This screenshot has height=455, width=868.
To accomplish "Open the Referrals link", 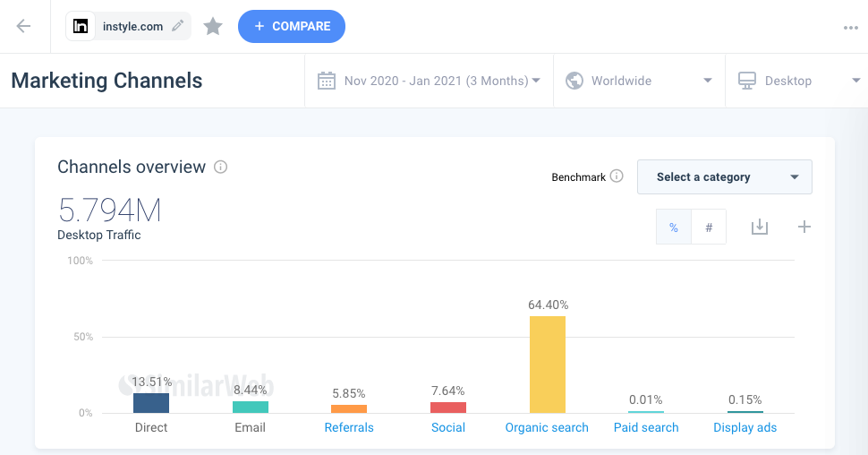I will pos(349,427).
